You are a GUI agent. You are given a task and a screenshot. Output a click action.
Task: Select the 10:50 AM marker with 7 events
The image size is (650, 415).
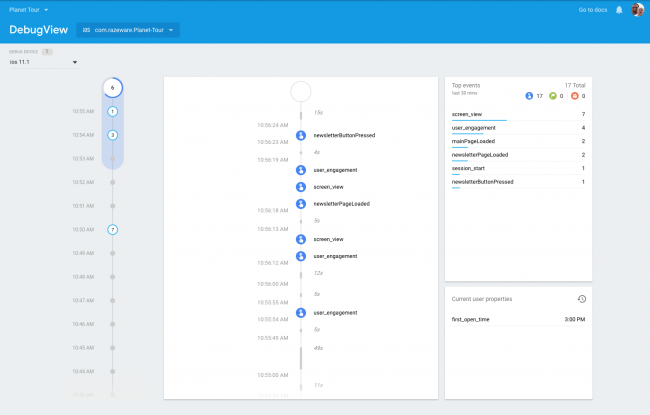coord(113,229)
